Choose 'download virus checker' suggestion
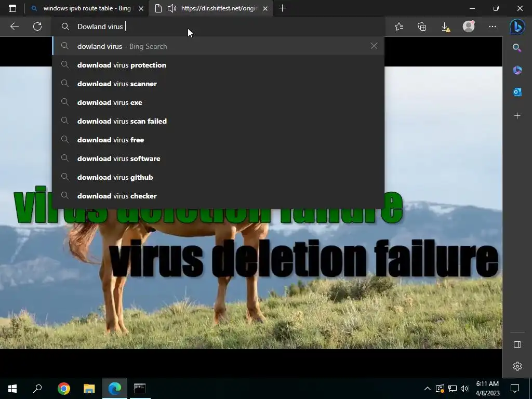This screenshot has width=532, height=399. 218,196
